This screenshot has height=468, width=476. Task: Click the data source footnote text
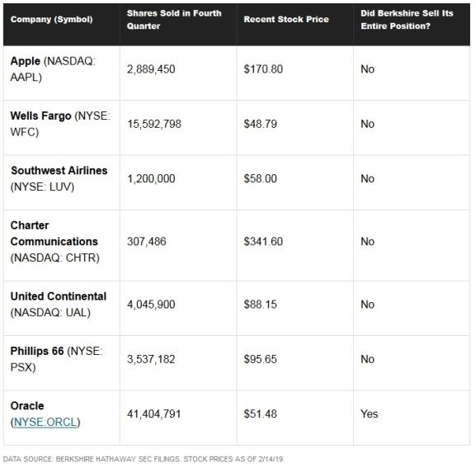tap(144, 459)
